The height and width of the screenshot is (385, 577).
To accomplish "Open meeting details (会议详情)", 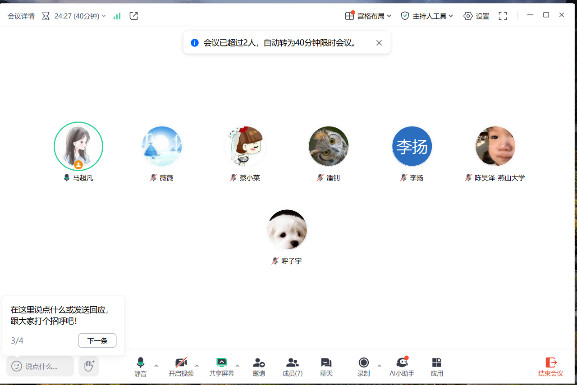I will [x=21, y=16].
